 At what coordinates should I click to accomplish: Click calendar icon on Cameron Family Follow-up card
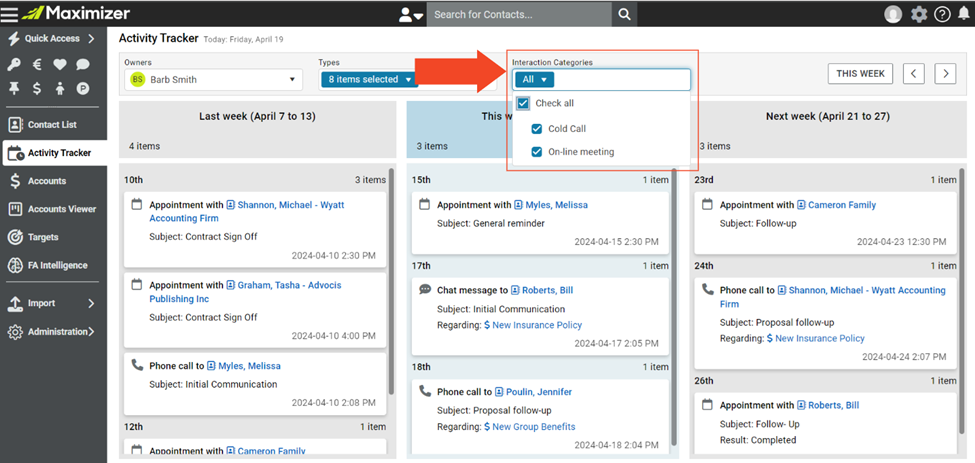[707, 204]
